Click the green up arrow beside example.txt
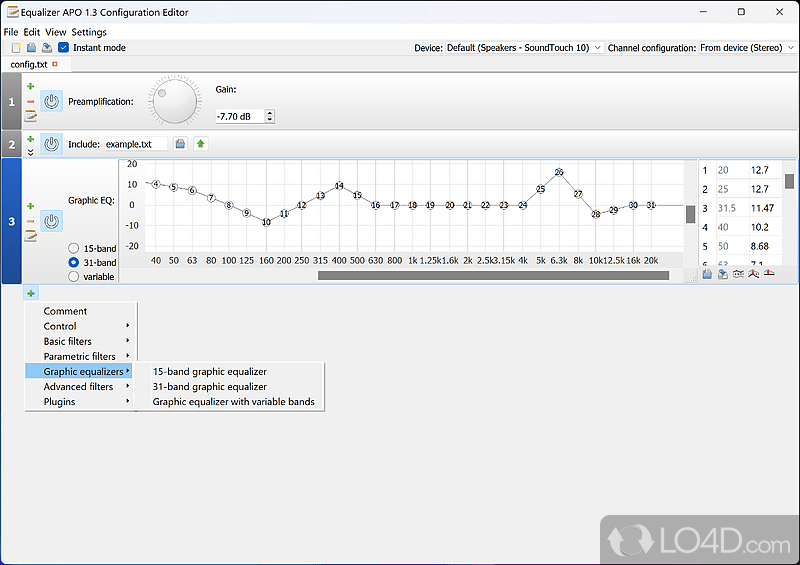Image resolution: width=800 pixels, height=565 pixels. (x=201, y=144)
